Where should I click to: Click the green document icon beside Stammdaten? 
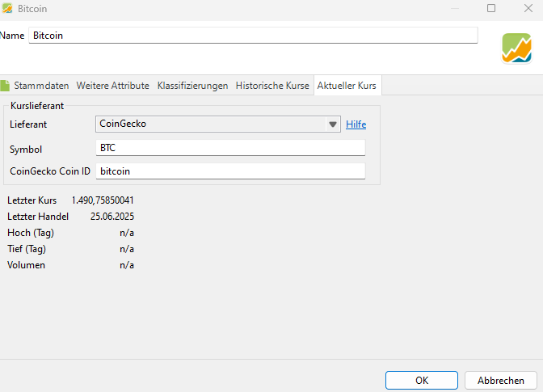click(x=4, y=86)
